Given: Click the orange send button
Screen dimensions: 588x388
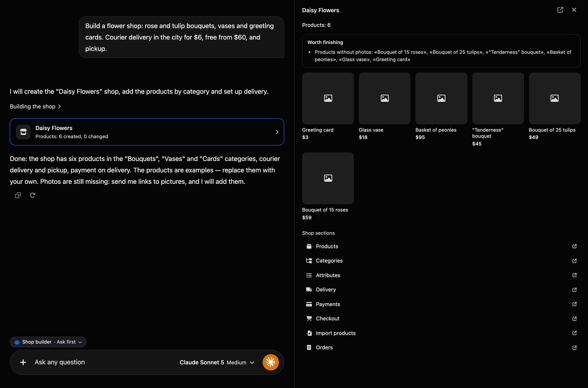Looking at the screenshot, I should tap(271, 362).
